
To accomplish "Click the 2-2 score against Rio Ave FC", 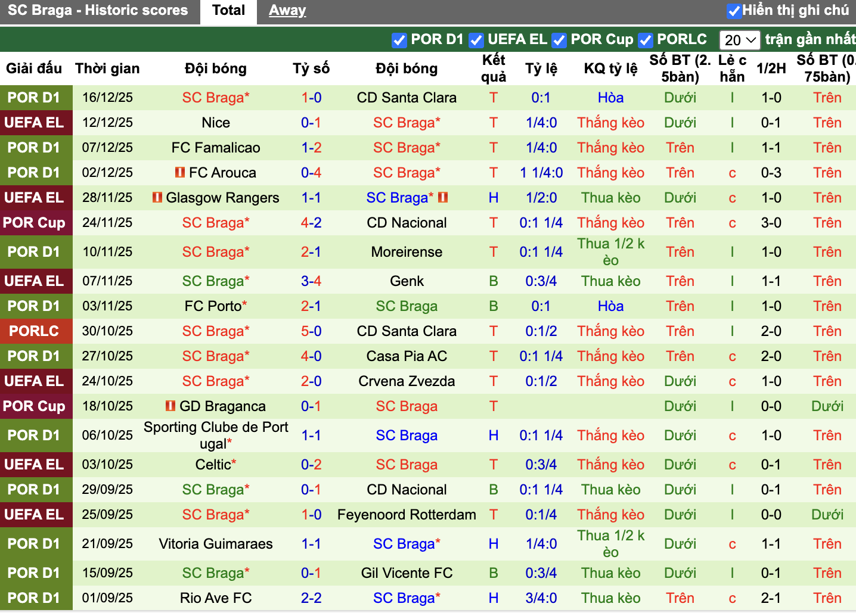I will [x=311, y=598].
